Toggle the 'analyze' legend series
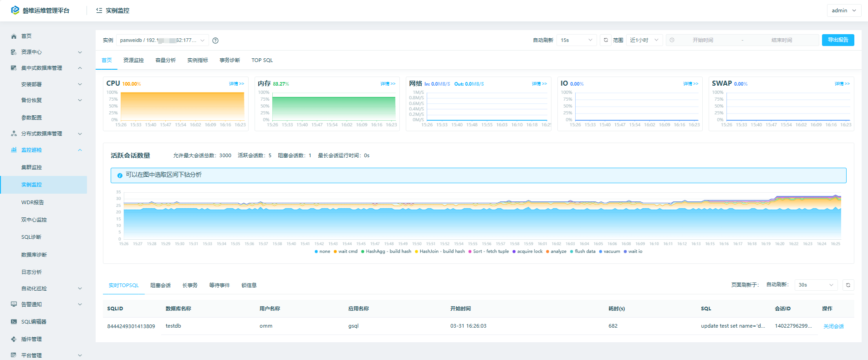Screen dimensions: 868x360 click(x=556, y=252)
